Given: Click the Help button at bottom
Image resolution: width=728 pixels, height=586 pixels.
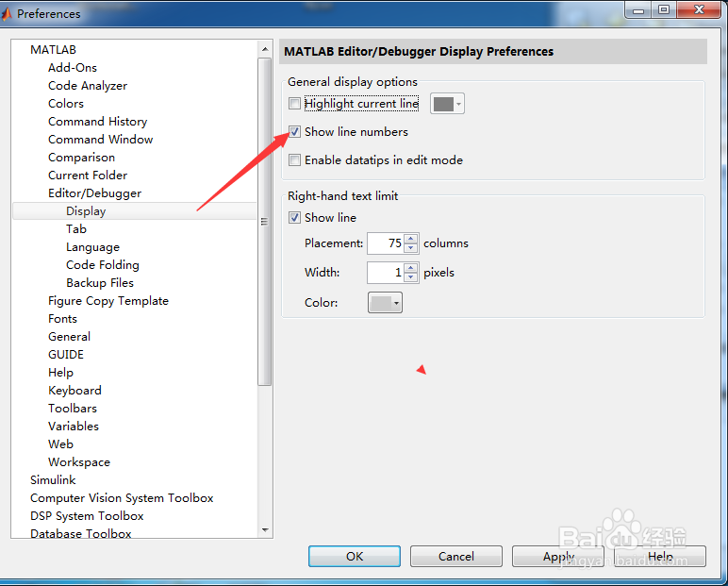Looking at the screenshot, I should [660, 556].
